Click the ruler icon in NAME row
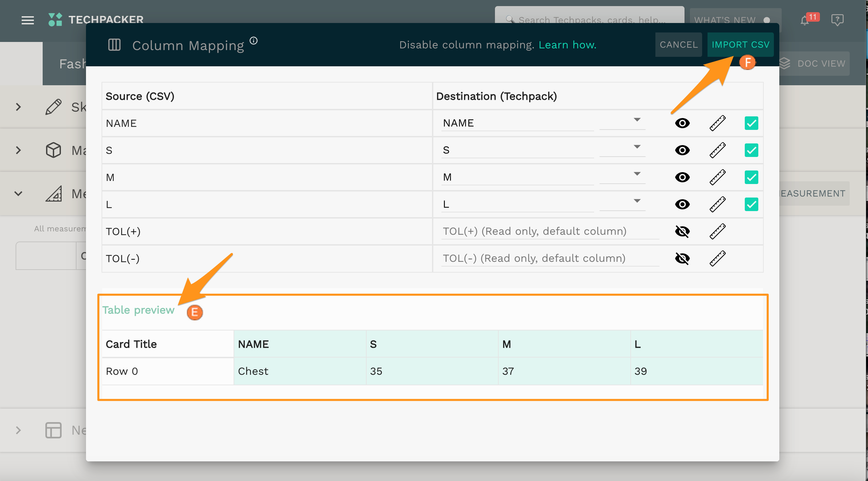The image size is (868, 481). [x=717, y=123]
